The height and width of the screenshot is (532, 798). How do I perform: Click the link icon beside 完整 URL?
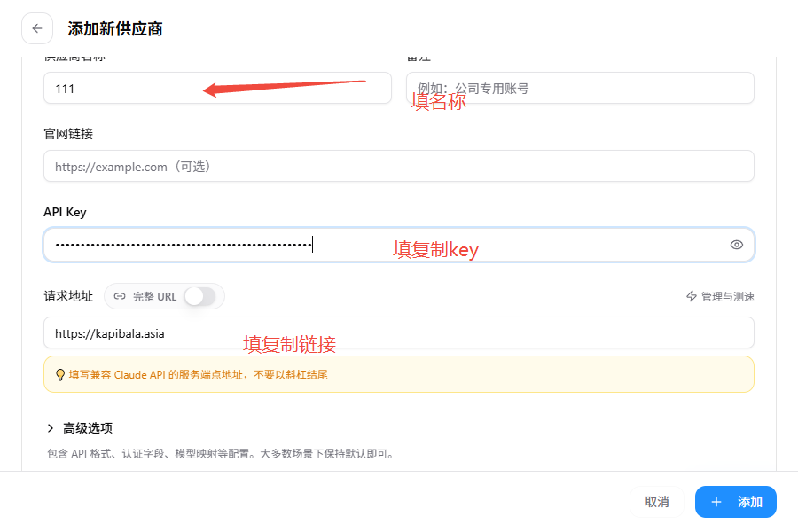120,296
